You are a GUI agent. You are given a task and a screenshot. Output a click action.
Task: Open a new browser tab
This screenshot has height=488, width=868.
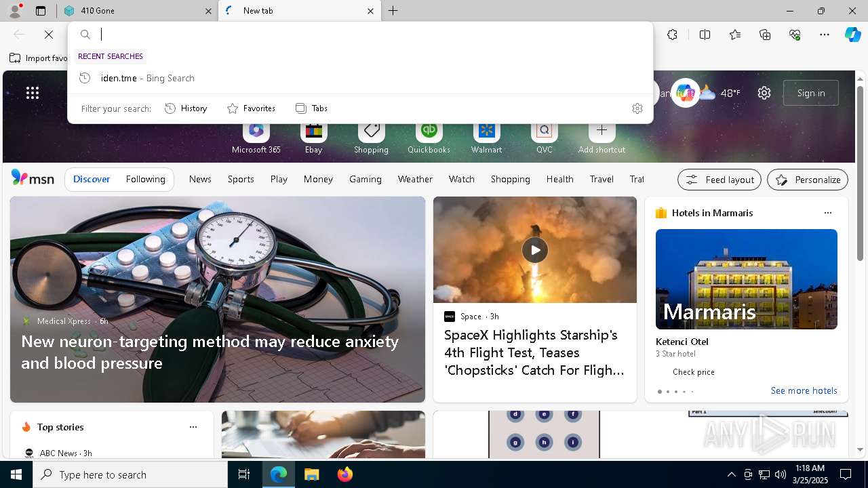pyautogui.click(x=393, y=11)
